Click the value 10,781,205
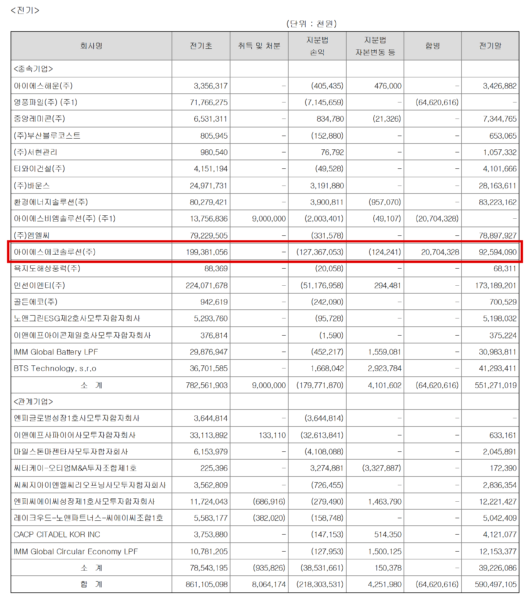The image size is (530, 600). point(209,551)
